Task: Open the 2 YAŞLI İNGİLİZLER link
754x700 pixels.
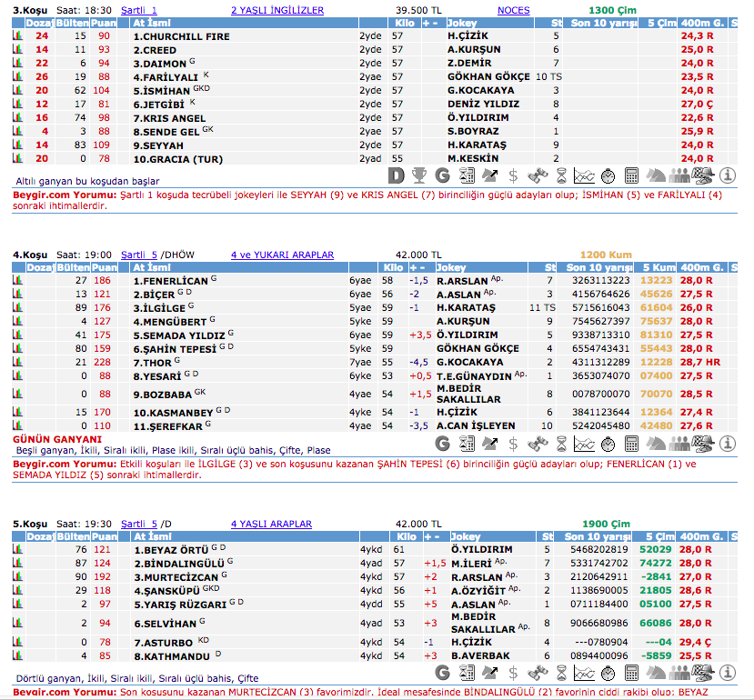Action: [x=277, y=10]
